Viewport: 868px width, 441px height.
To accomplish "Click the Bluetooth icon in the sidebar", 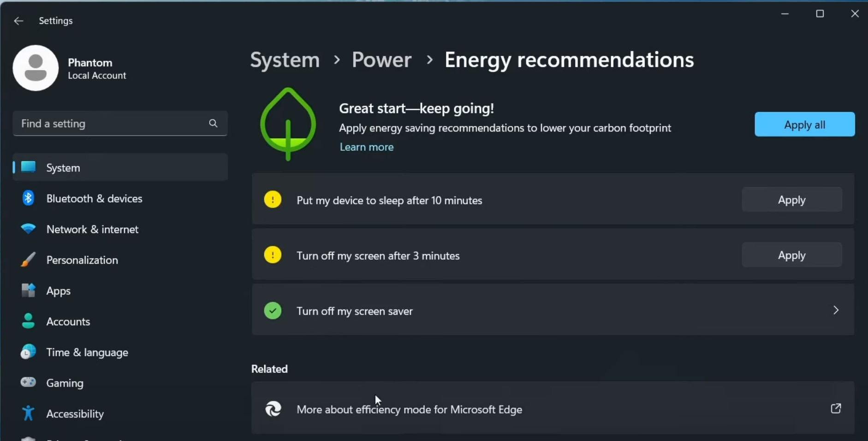I will coord(28,198).
